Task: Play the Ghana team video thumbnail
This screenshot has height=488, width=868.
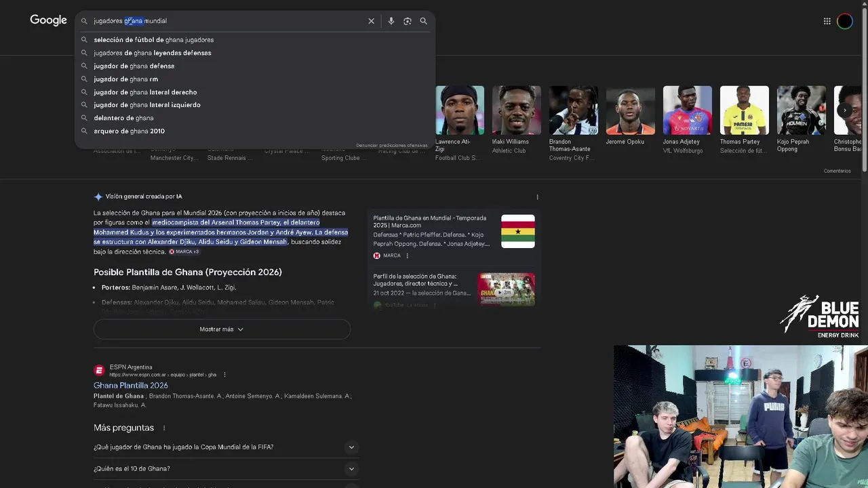Action: pos(507,289)
